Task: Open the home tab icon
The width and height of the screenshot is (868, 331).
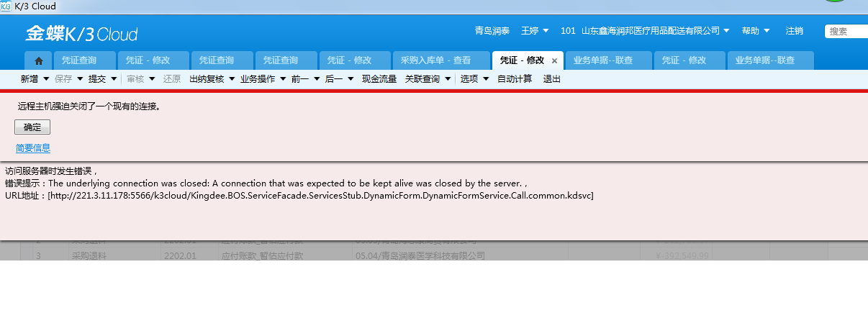Action: [x=39, y=61]
